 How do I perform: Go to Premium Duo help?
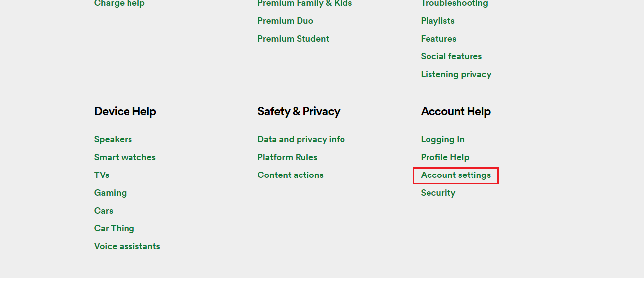pyautogui.click(x=285, y=21)
